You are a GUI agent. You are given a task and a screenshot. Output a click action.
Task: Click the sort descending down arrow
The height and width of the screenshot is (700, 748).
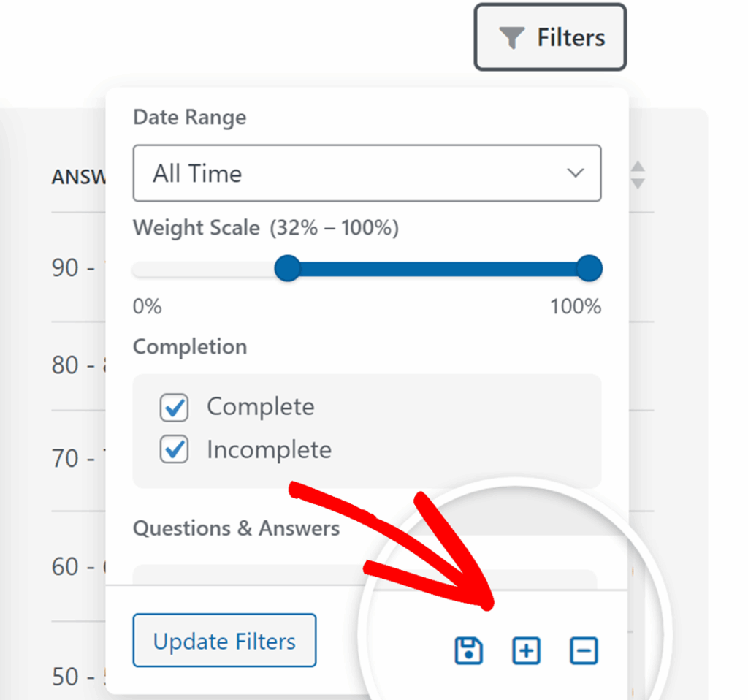pos(638,183)
